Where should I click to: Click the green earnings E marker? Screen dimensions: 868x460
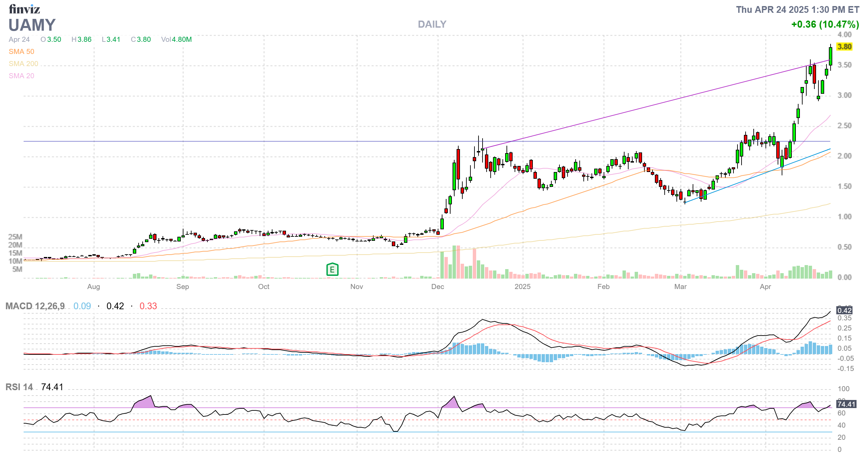point(332,269)
